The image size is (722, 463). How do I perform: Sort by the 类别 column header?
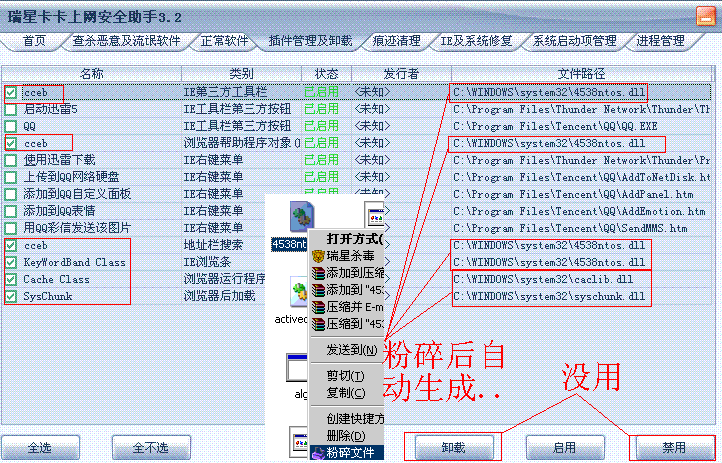(x=241, y=74)
